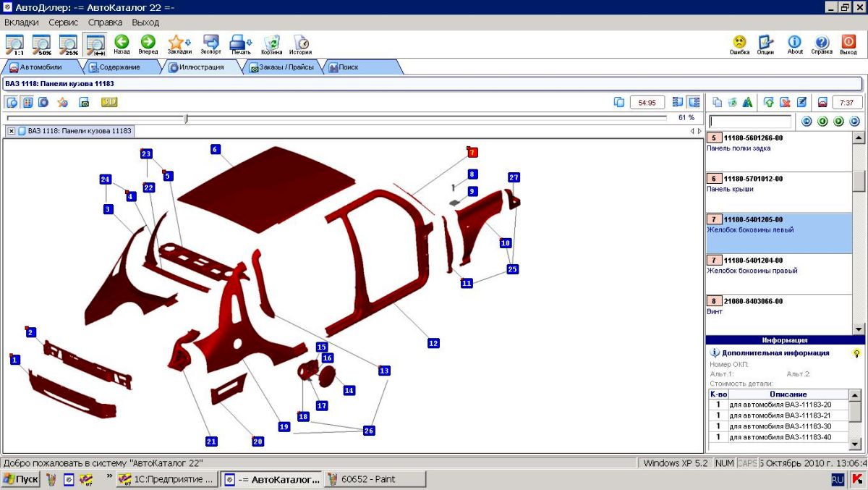Image resolution: width=868 pixels, height=490 pixels.
Task: Select part 21080-8403066-00 Винт
Action: pos(778,313)
